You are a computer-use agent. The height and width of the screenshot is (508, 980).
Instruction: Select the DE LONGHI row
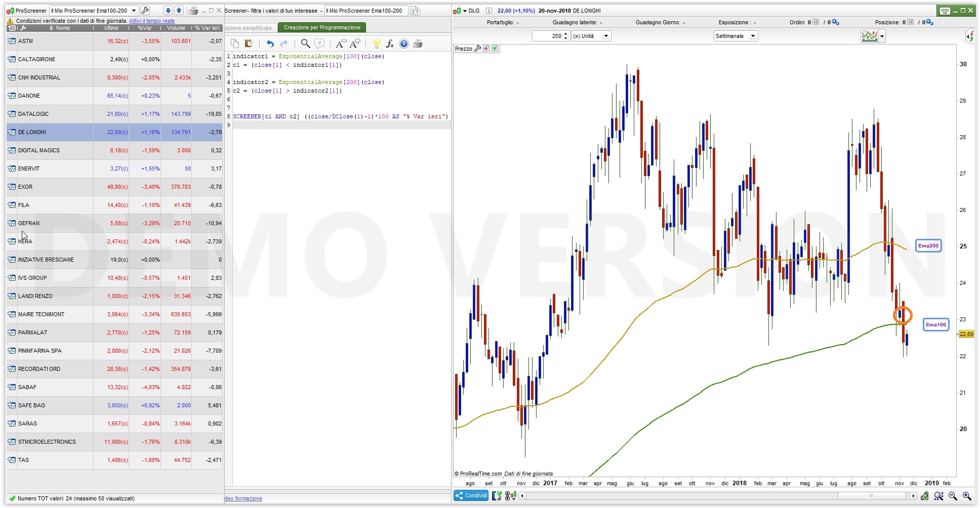(x=114, y=132)
